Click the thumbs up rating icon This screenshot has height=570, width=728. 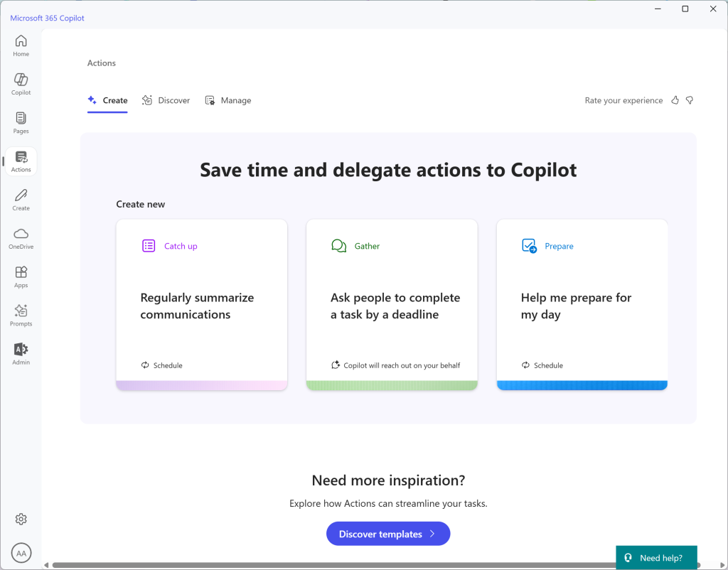[x=675, y=100]
